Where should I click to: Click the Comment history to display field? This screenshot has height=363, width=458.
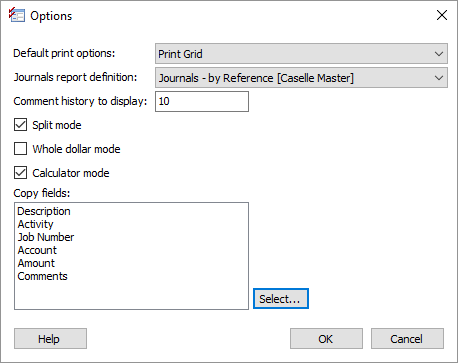pos(202,101)
